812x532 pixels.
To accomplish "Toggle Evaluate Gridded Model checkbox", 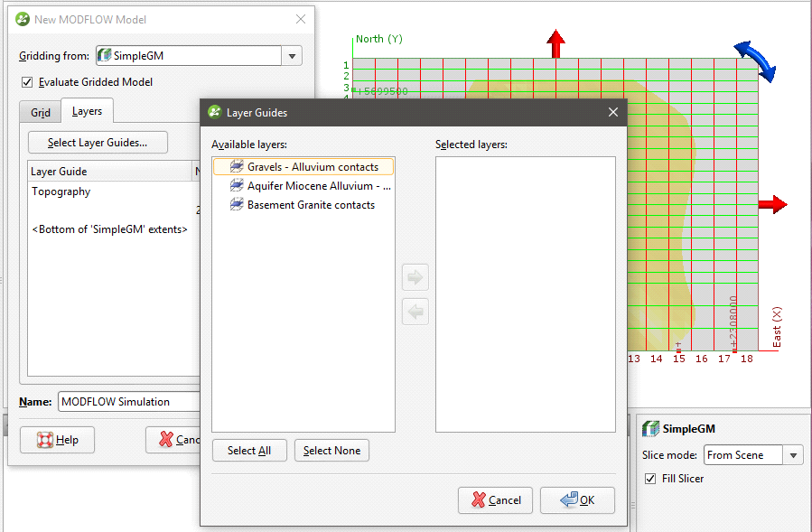I will click(27, 82).
